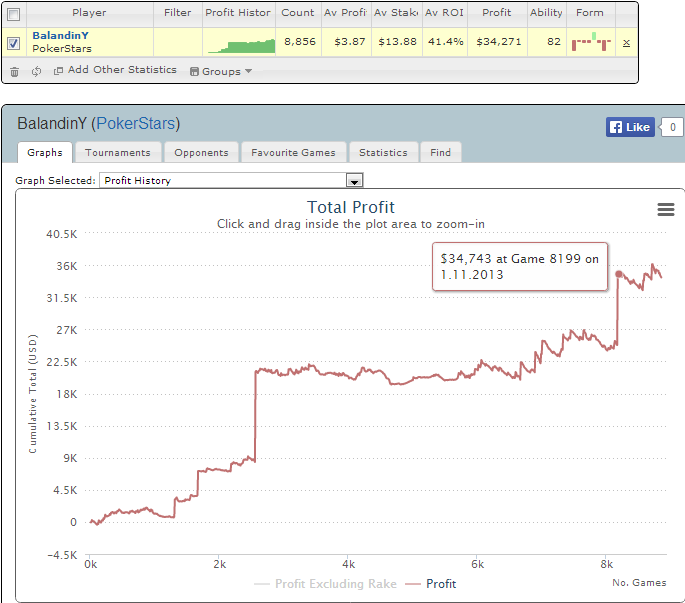The height and width of the screenshot is (603, 685).
Task: Expand the Graph Selected dropdown arrow
Action: pyautogui.click(x=354, y=180)
